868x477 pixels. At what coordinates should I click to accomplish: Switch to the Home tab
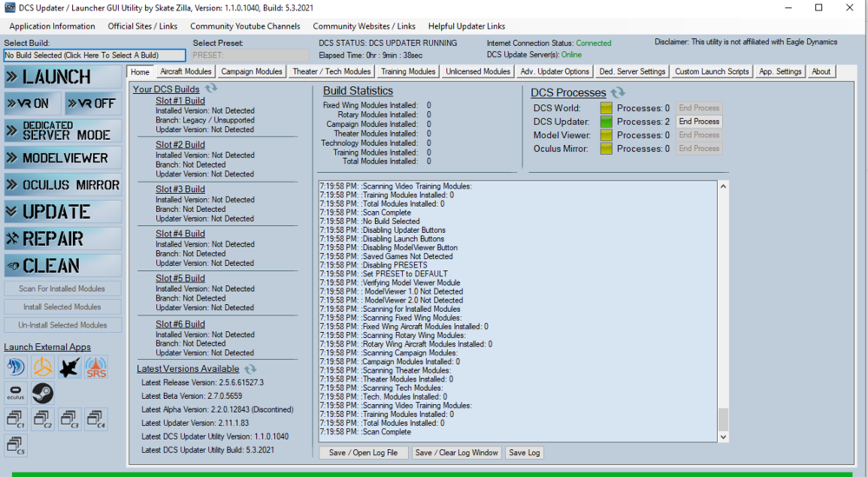tap(140, 72)
